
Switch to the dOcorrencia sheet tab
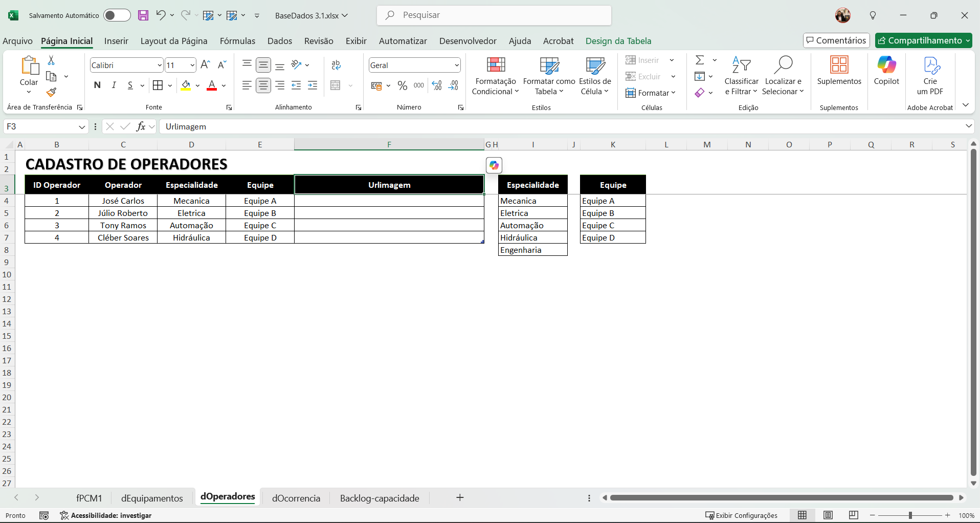(296, 498)
